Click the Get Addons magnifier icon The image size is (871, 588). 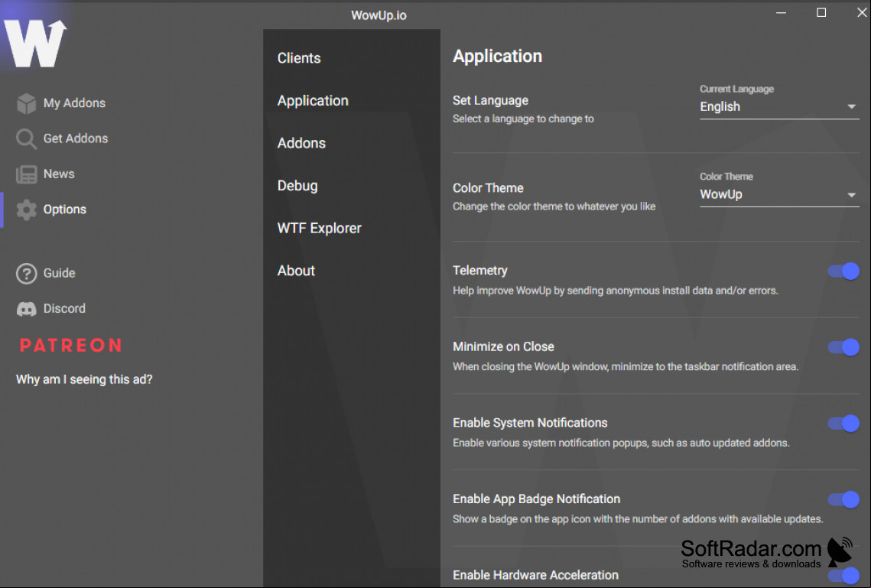(x=26, y=139)
